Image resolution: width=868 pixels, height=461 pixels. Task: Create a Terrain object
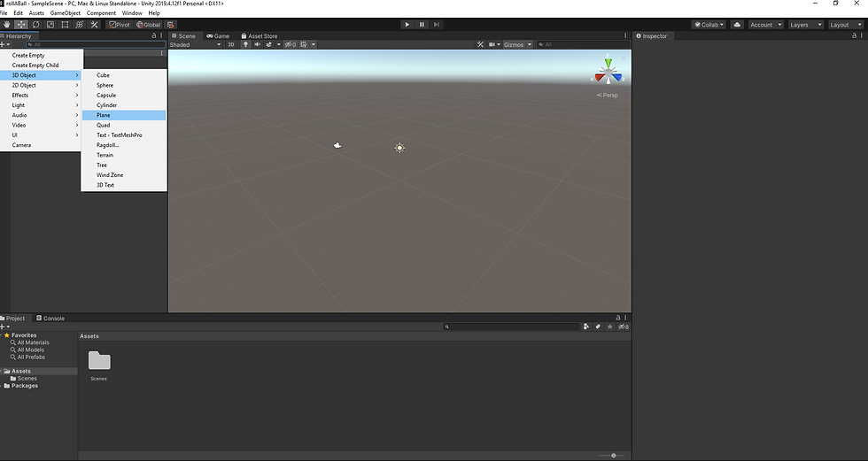click(x=124, y=155)
